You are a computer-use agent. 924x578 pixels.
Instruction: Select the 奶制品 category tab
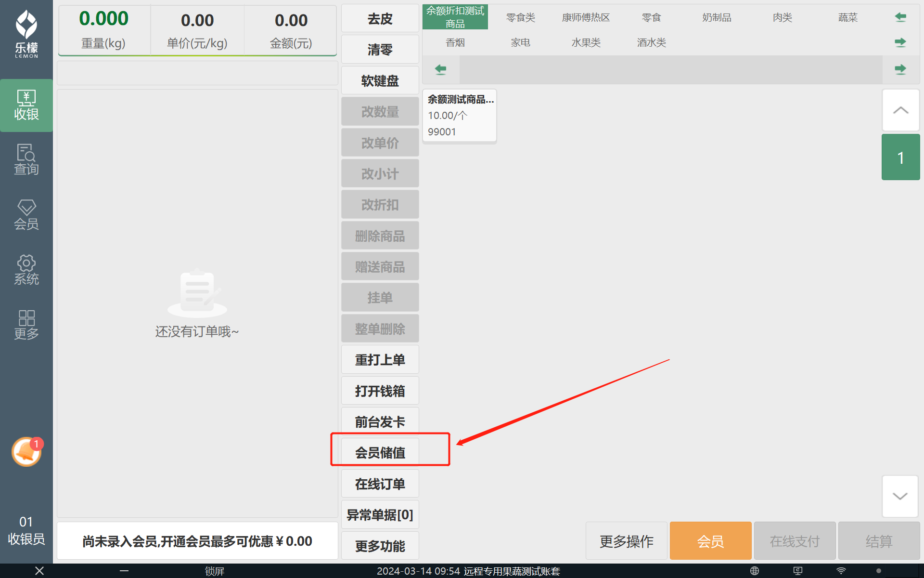tap(717, 17)
